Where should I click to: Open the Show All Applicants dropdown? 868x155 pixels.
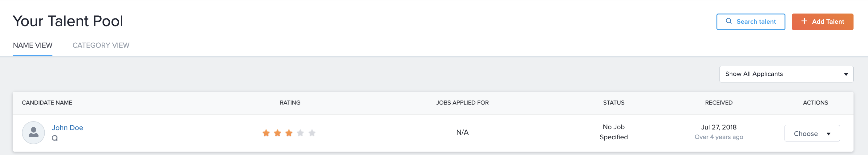point(786,74)
